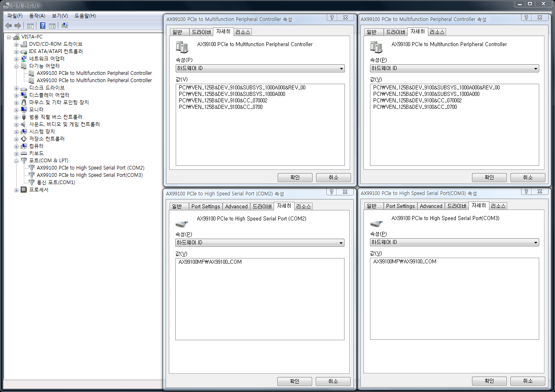555x392 pixels.
Task: Open 하드웨어 ID dropdown in right Multifunction Controller dialog
Action: tap(455, 68)
